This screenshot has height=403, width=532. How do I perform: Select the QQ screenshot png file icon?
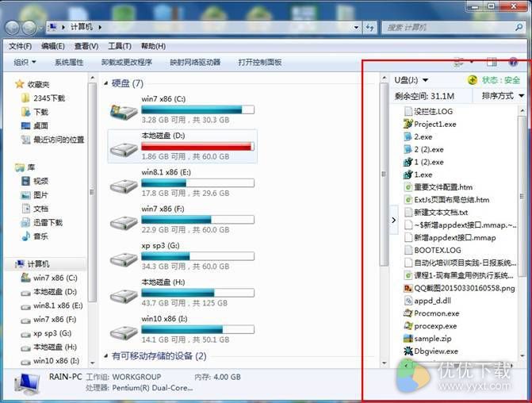tap(408, 288)
